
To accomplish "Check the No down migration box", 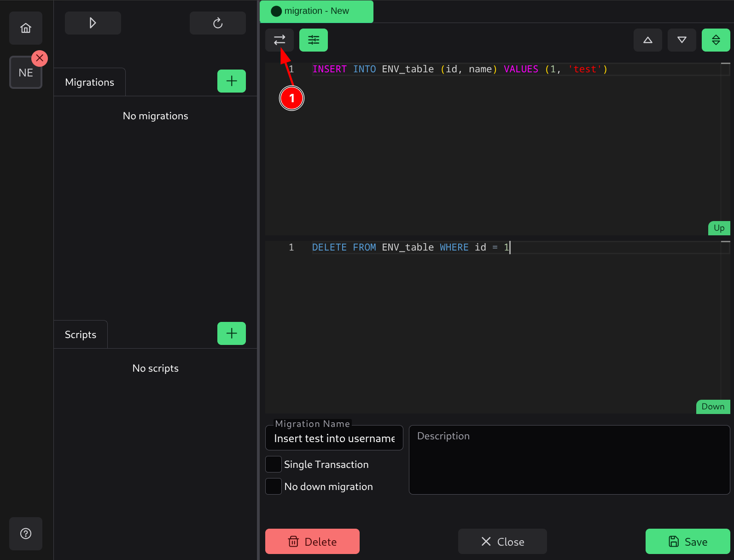I will click(274, 486).
